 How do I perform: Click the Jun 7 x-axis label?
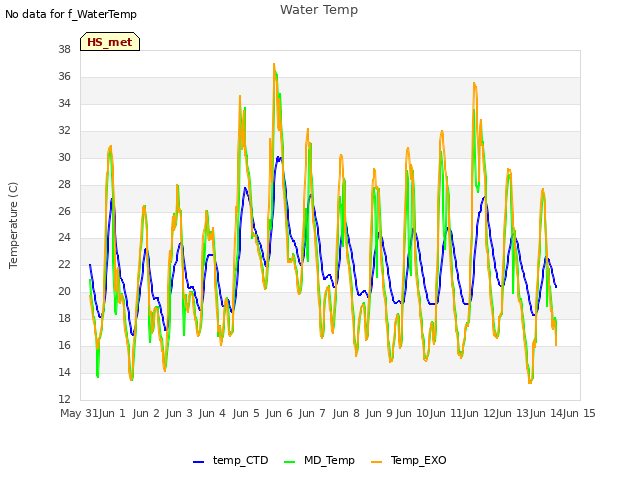pyautogui.click(x=312, y=413)
